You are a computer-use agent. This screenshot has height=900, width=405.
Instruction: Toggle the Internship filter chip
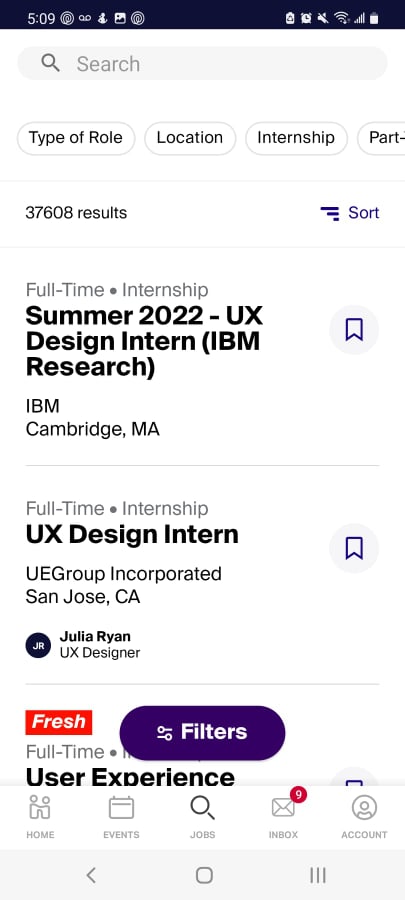point(296,138)
